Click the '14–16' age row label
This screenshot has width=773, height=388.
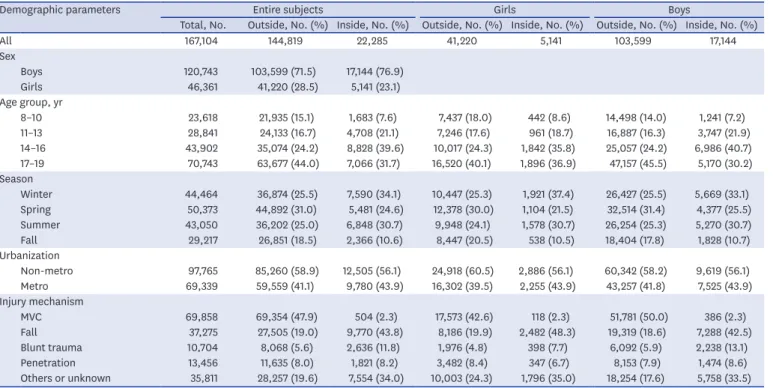[32, 148]
